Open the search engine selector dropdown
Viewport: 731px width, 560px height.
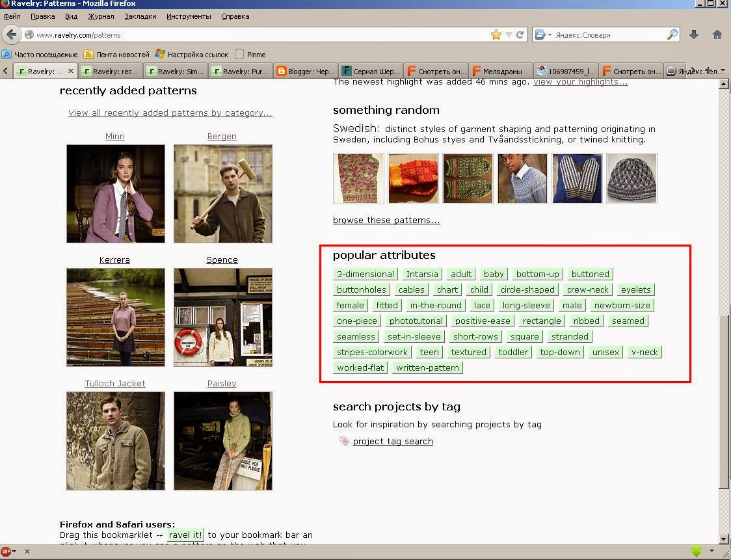[x=543, y=35]
